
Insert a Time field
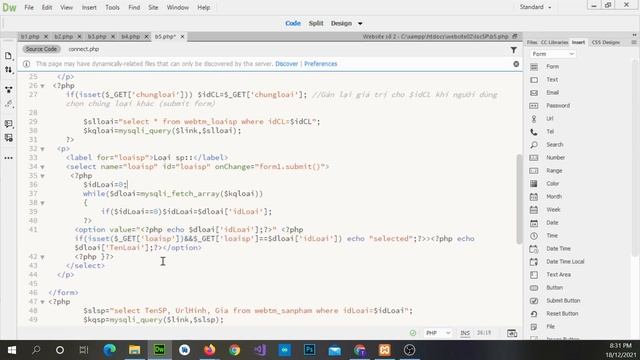(552, 236)
